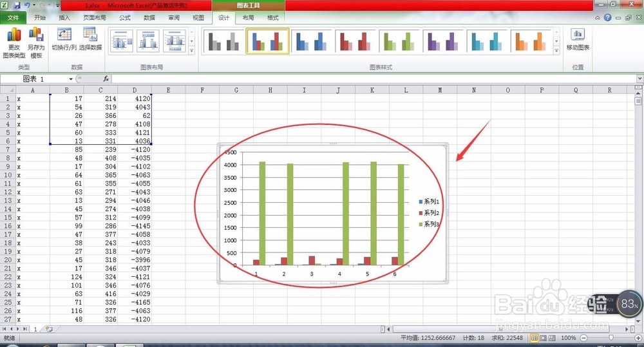Image resolution: width=644 pixels, height=347 pixels.
Task: Expand the chart layout gallery
Action: point(191,51)
